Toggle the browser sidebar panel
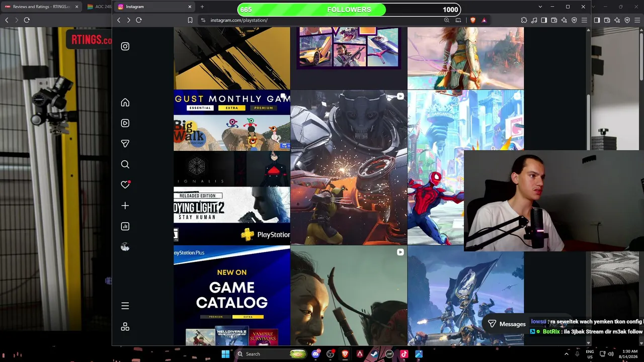644x362 pixels. click(544, 20)
